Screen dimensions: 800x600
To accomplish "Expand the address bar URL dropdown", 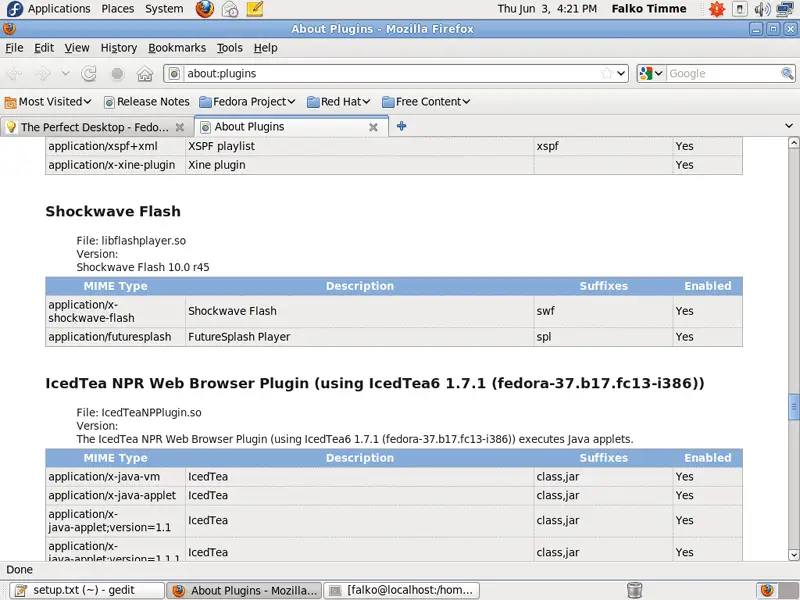I will 621,73.
